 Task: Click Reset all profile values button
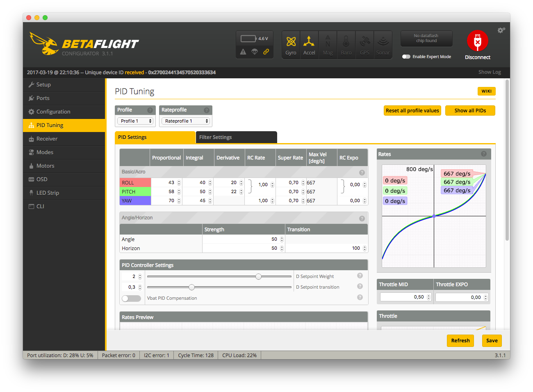(x=412, y=111)
